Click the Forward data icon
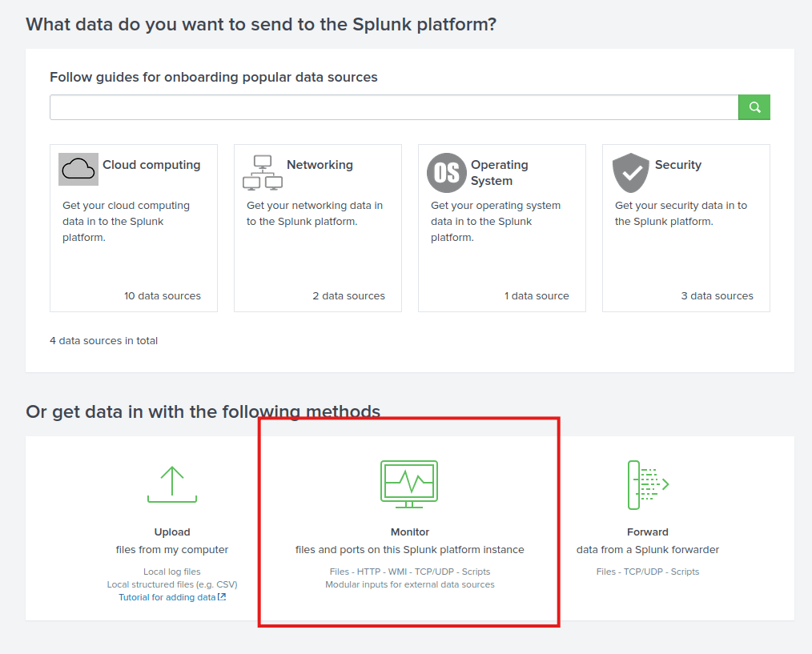The height and width of the screenshot is (654, 812). (x=647, y=484)
